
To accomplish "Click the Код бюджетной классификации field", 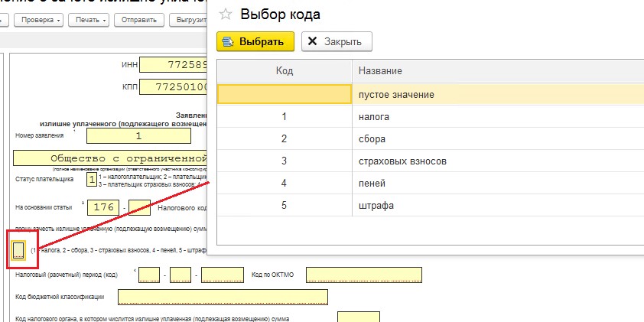I will (223, 297).
